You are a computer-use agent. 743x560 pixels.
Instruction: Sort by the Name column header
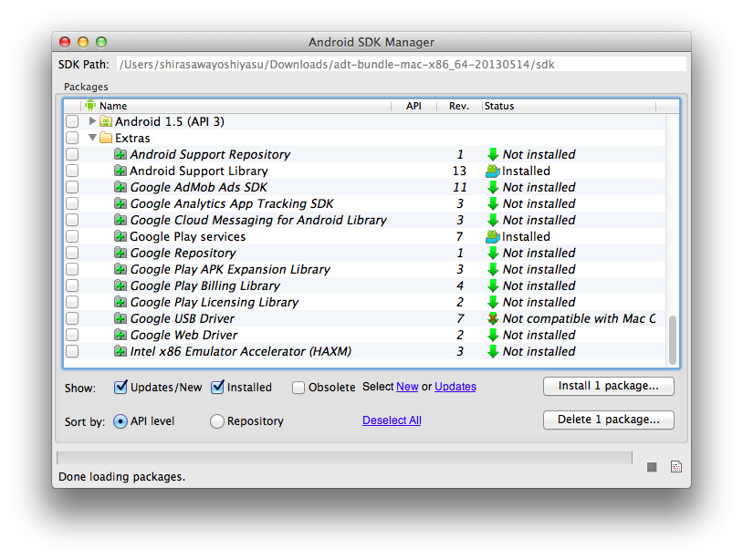pos(236,106)
